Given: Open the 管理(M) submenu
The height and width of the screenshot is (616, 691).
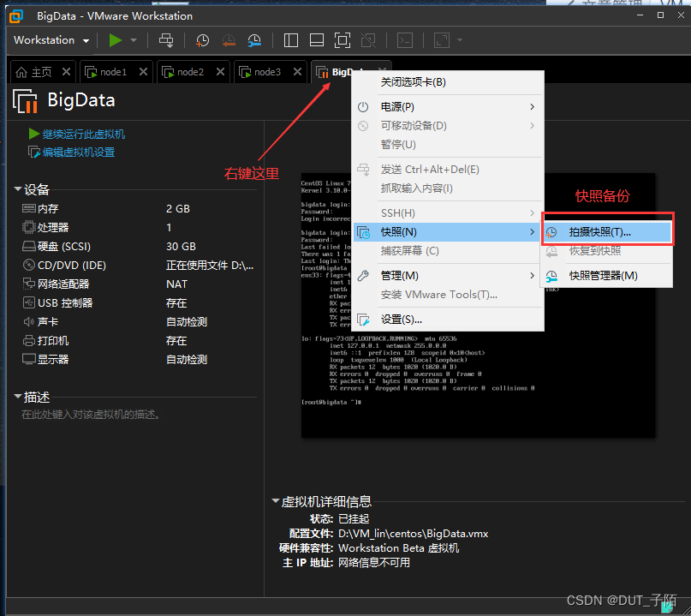Looking at the screenshot, I should [448, 276].
